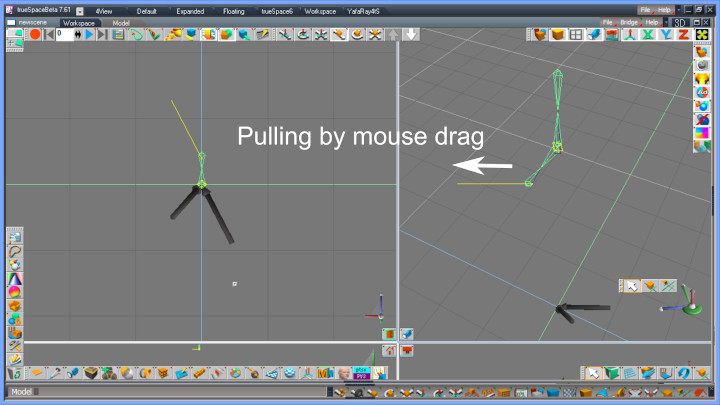
Task: Toggle the green X axis lock
Action: [x=647, y=35]
